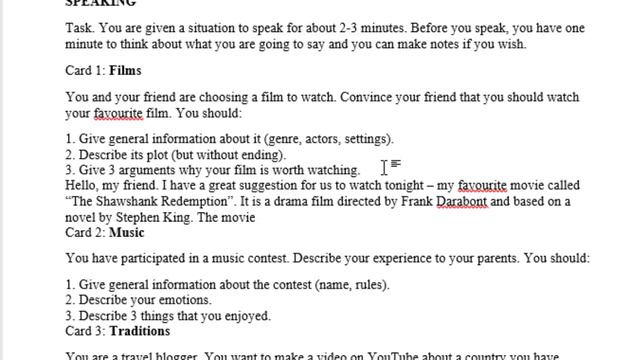Click the bold heading word "Traditions"
This screenshot has width=640, height=360.
pyautogui.click(x=139, y=331)
